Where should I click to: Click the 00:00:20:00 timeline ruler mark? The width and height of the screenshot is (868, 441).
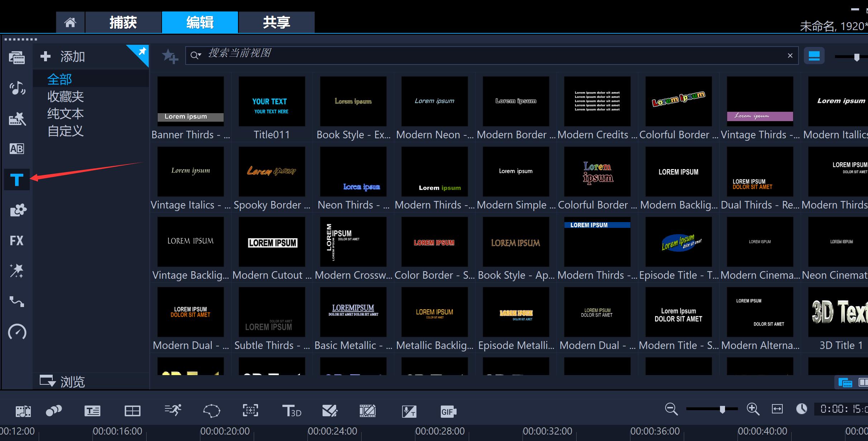225,431
